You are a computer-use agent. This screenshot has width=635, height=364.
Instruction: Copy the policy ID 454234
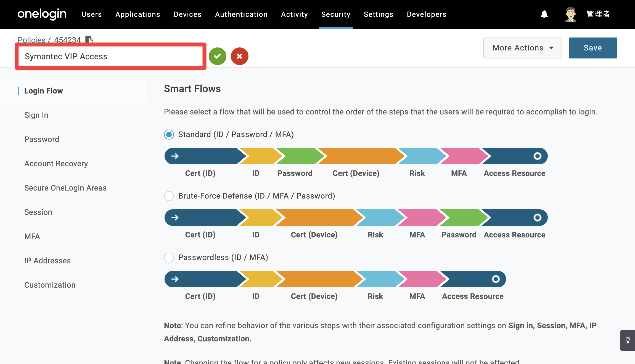[89, 40]
